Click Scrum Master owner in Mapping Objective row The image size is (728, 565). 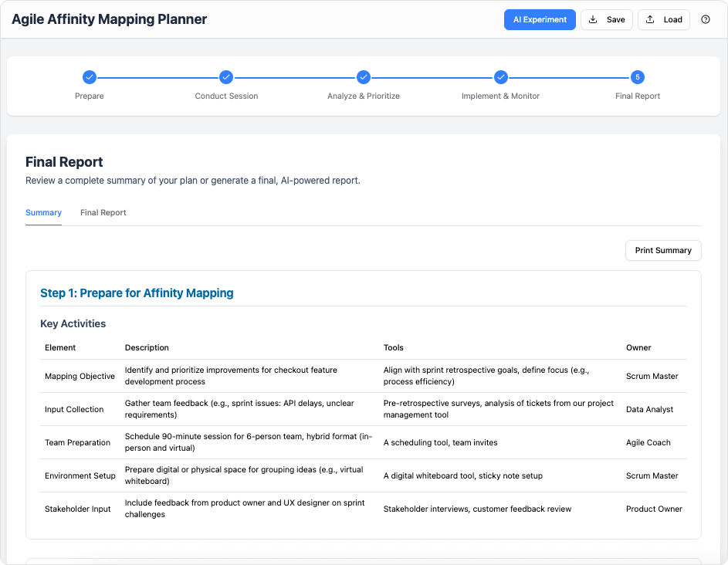[652, 376]
